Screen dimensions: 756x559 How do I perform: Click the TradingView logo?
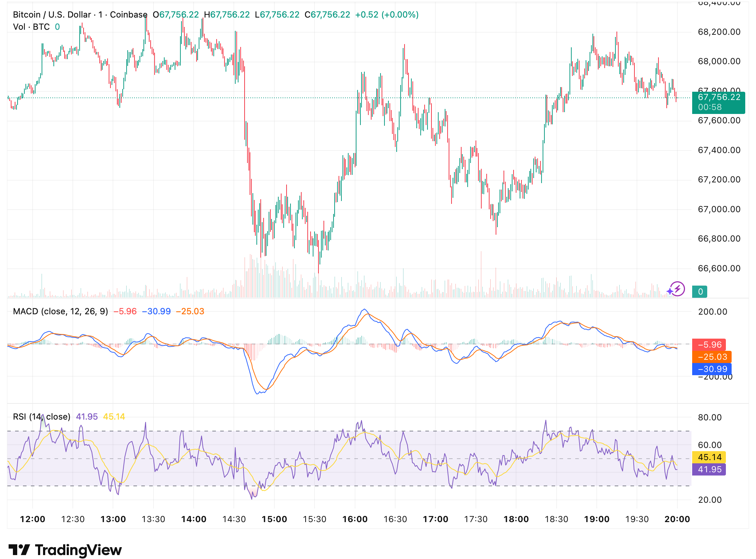tap(65, 550)
